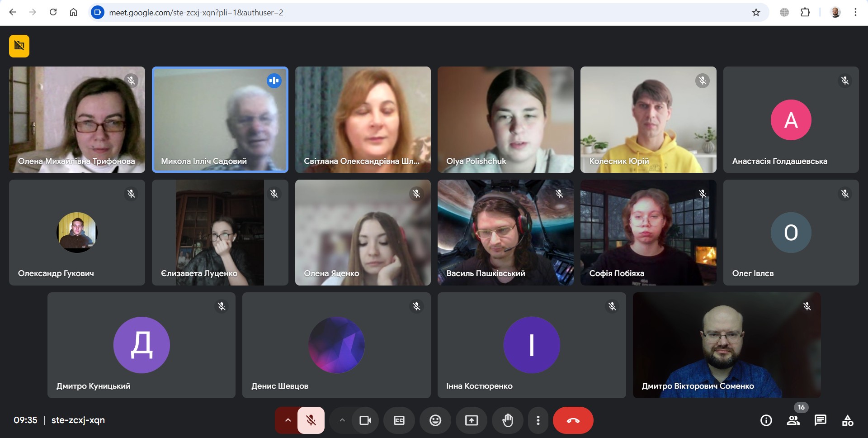This screenshot has width=868, height=438.
Task: Toggle closed captions
Action: pyautogui.click(x=399, y=420)
